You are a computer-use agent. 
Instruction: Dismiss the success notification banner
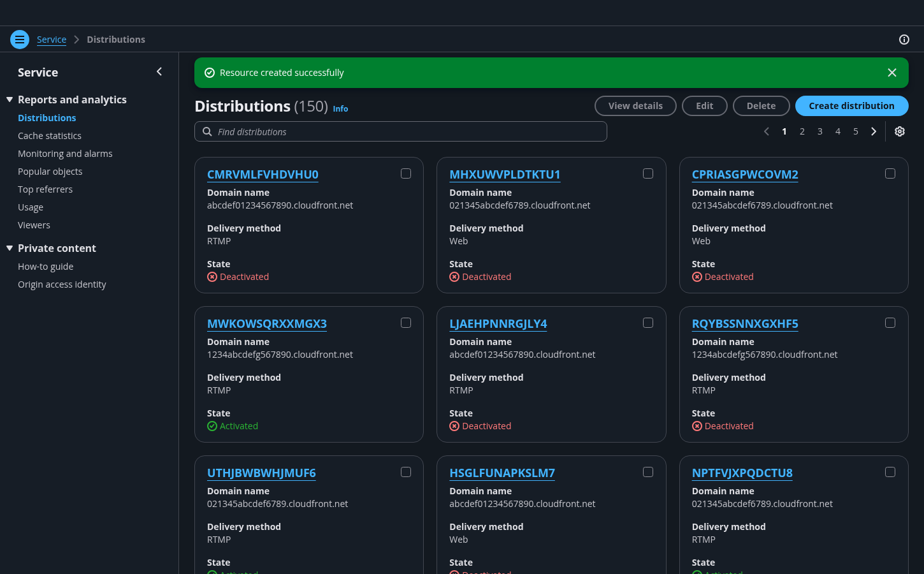[x=892, y=73]
